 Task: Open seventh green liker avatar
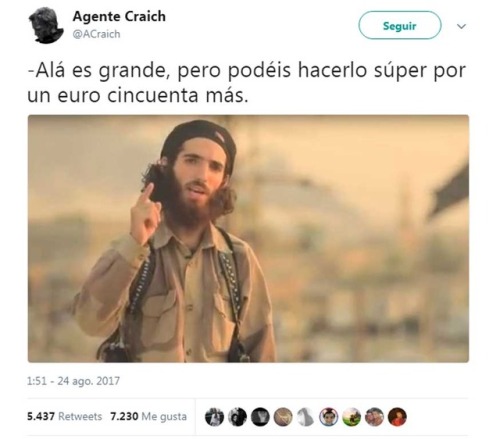click(x=351, y=417)
